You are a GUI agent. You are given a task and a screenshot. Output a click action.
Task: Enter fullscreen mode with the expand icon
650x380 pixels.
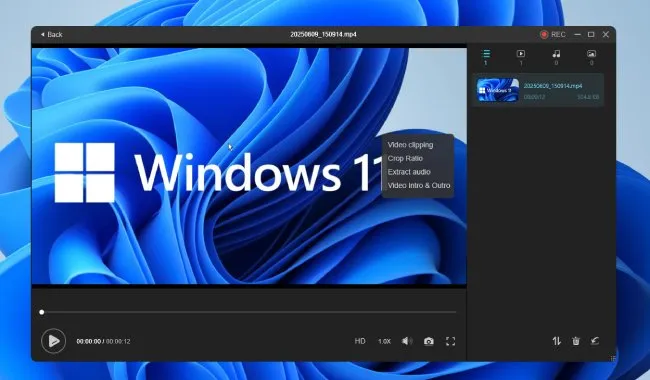pyautogui.click(x=451, y=341)
